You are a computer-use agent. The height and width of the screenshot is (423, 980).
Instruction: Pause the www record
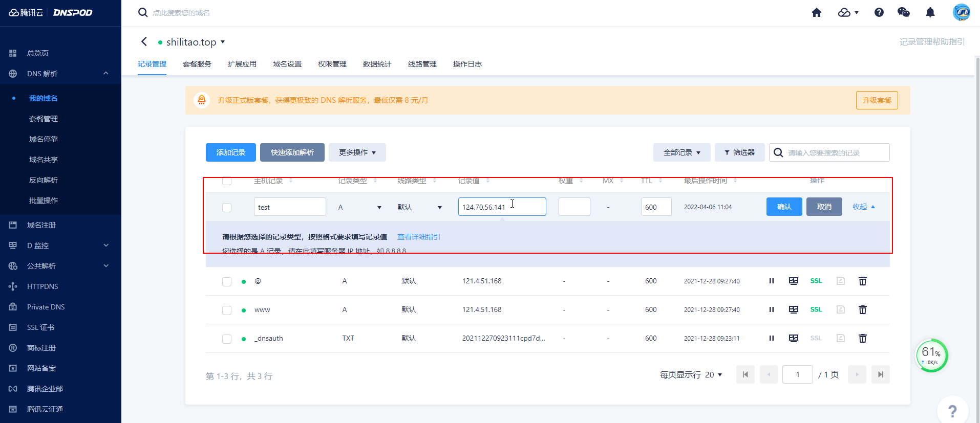pos(771,309)
